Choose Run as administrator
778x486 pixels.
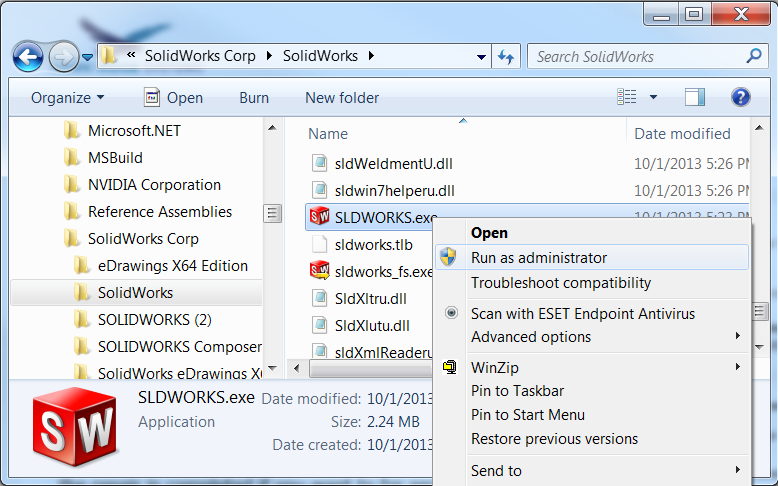pos(591,258)
